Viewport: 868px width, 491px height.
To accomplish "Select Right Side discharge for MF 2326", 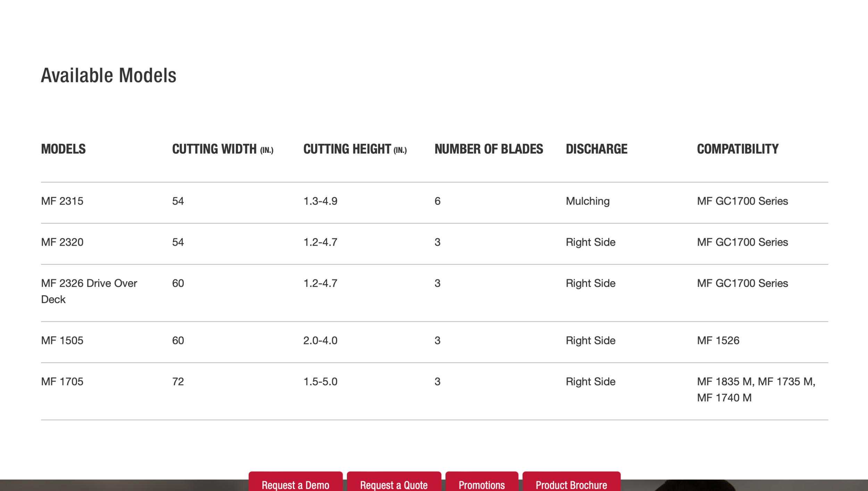I will click(591, 283).
